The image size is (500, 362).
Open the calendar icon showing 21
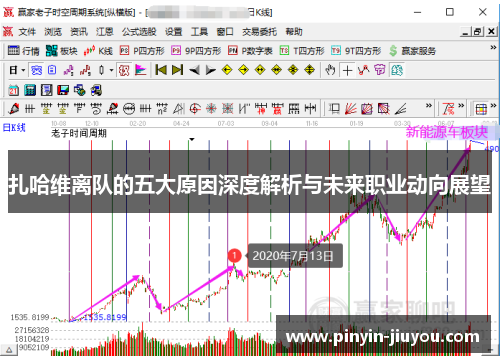[x=13, y=90]
